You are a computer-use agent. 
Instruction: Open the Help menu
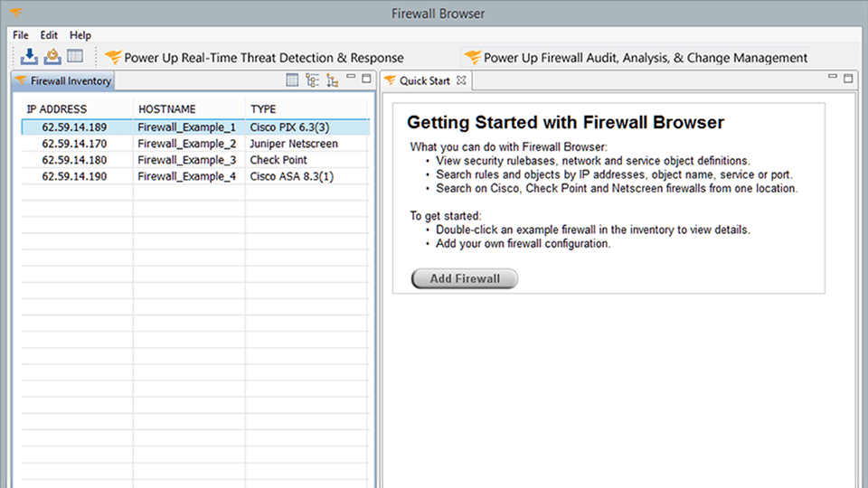pyautogui.click(x=80, y=35)
